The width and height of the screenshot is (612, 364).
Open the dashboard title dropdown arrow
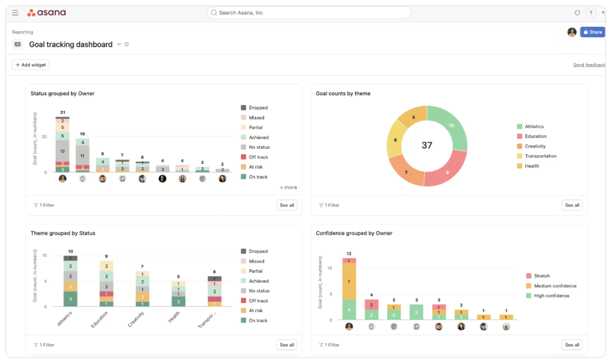tap(119, 44)
